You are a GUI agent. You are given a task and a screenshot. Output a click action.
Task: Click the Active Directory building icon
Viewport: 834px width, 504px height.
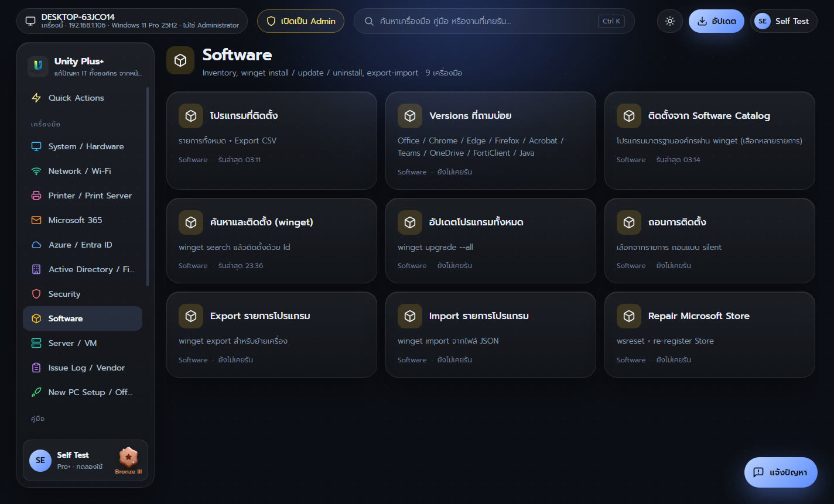point(36,269)
